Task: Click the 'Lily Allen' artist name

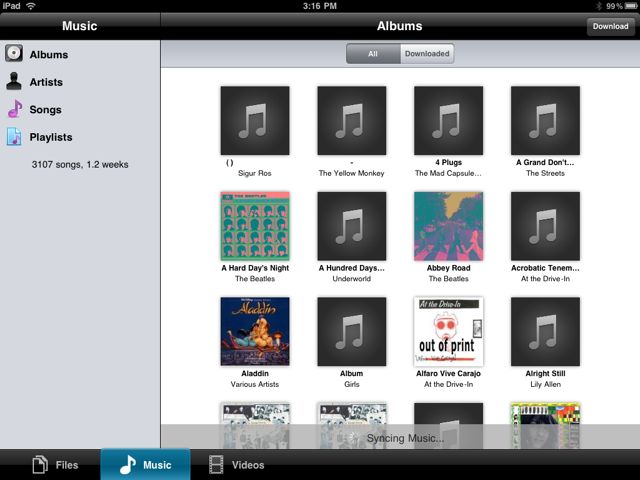Action: point(545,384)
